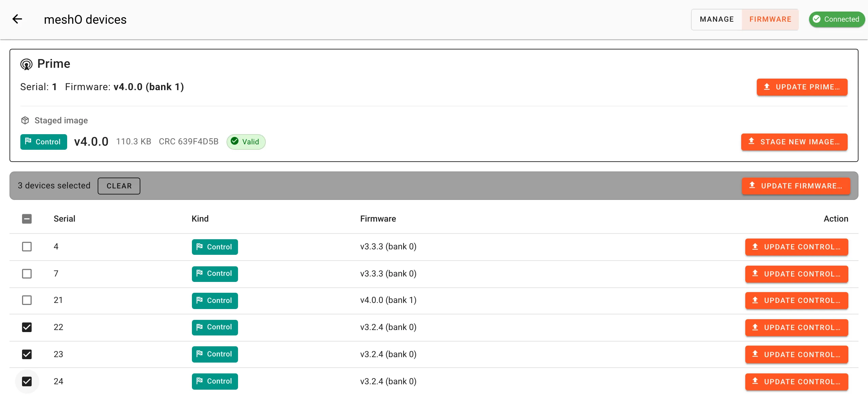The height and width of the screenshot is (410, 868).
Task: Click the Control kind chip for serial 4
Action: (215, 247)
